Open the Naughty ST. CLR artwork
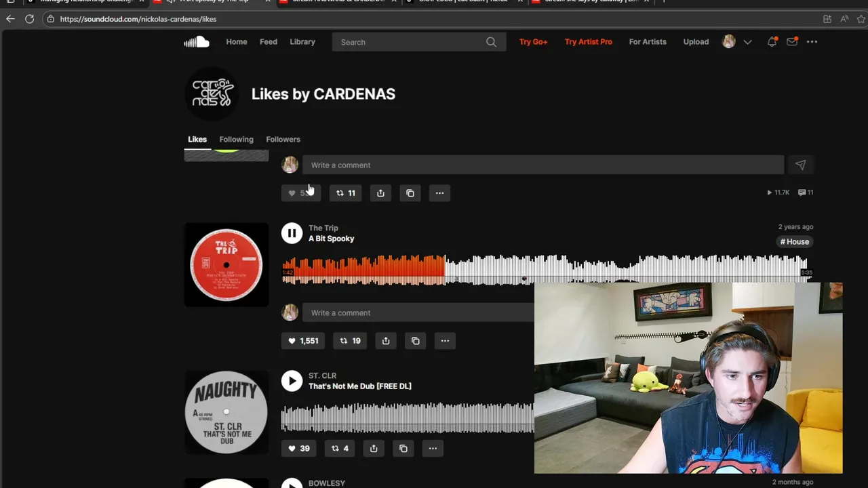The width and height of the screenshot is (868, 488). pos(226,412)
